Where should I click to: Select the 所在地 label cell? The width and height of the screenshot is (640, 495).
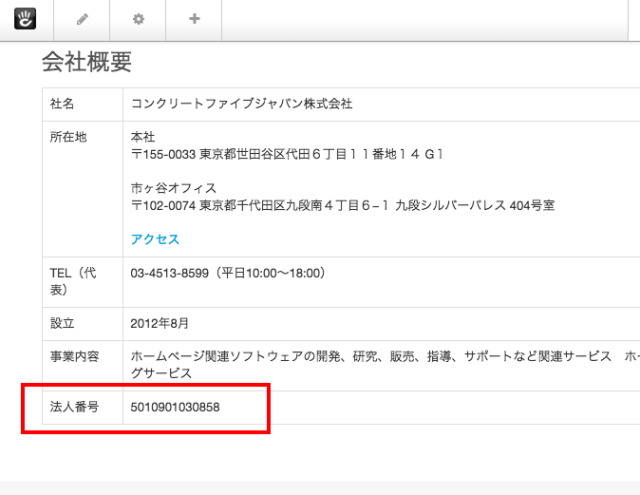(x=82, y=189)
